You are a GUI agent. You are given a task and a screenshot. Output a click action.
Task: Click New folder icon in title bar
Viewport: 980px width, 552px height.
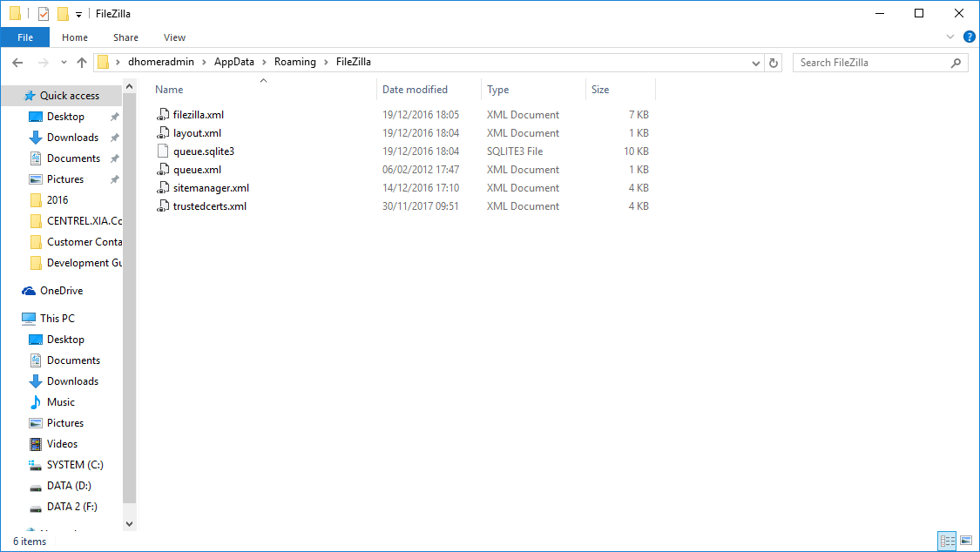click(x=63, y=13)
